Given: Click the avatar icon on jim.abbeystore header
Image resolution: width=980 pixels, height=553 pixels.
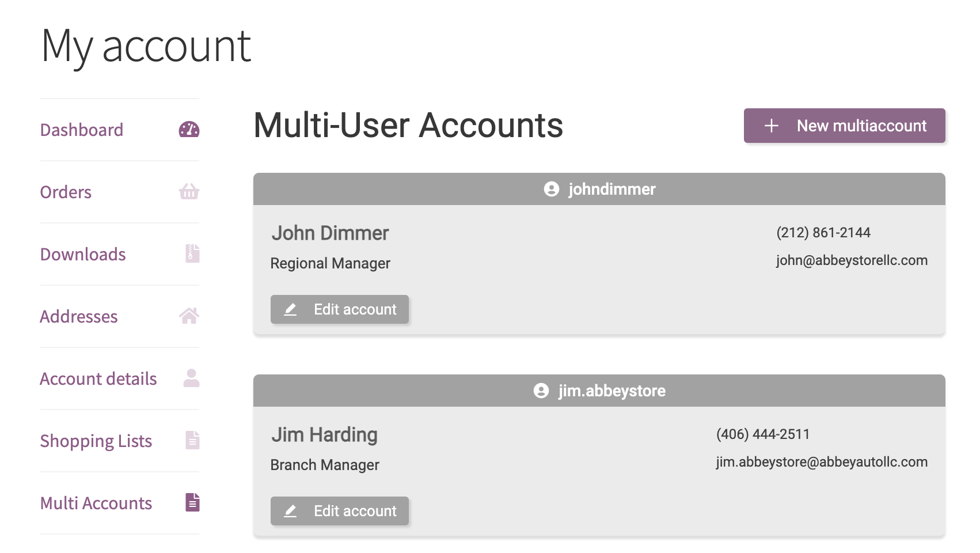Looking at the screenshot, I should 540,391.
